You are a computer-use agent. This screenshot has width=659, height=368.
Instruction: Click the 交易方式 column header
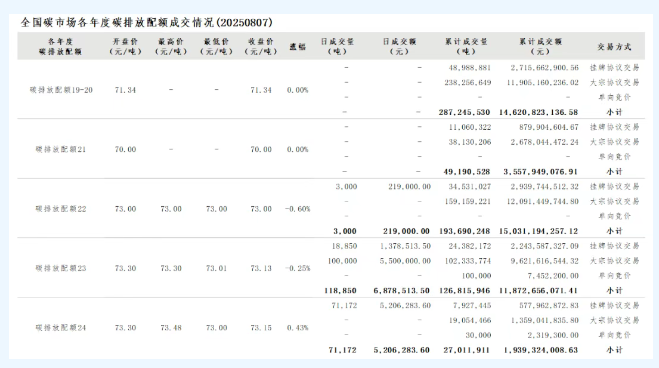[x=614, y=47]
